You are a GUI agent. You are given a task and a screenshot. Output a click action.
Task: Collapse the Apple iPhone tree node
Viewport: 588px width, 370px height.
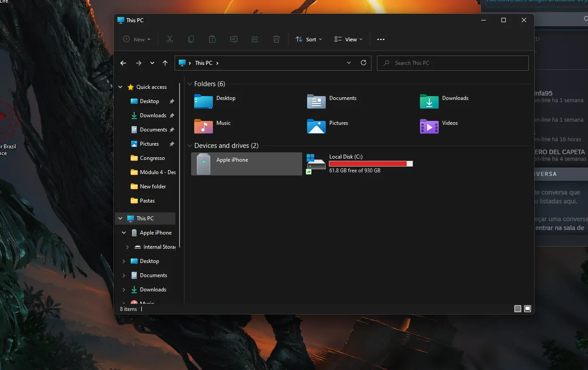click(124, 233)
